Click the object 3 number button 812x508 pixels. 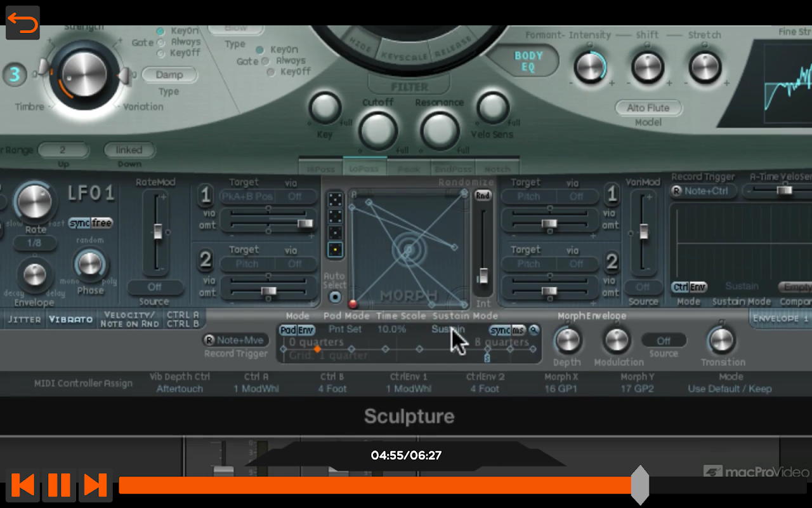pyautogui.click(x=15, y=75)
